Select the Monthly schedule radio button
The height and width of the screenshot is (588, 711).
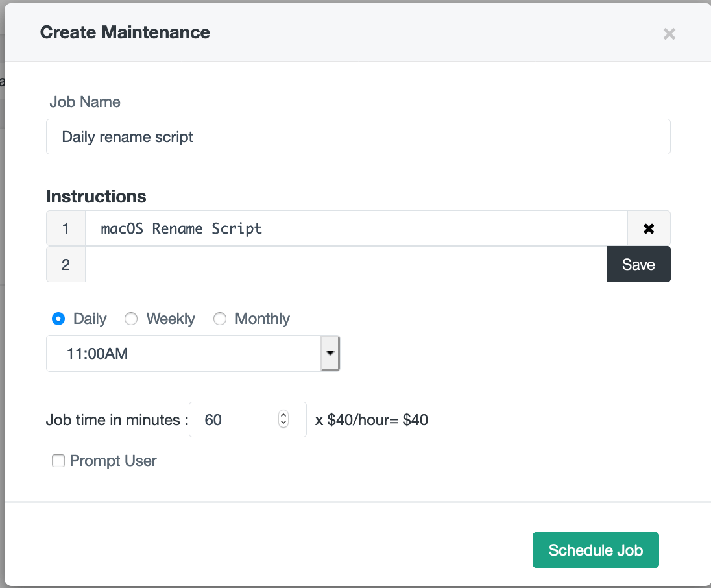click(220, 319)
